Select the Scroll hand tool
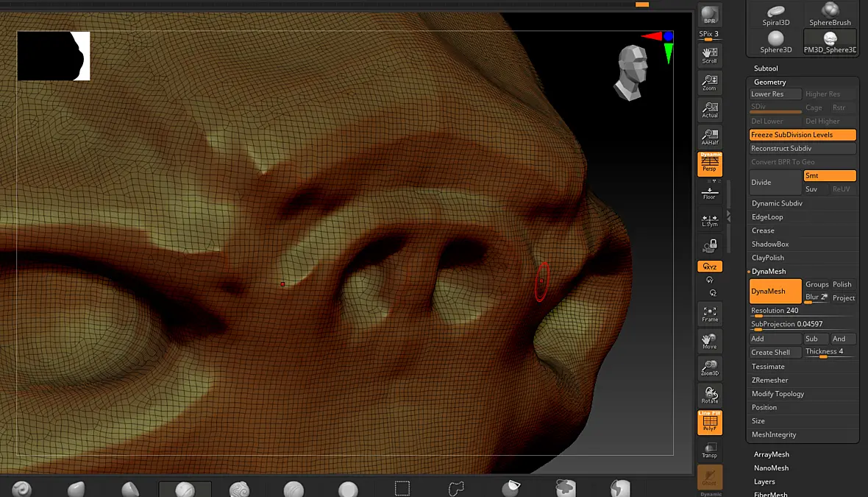The width and height of the screenshot is (868, 497). click(710, 55)
